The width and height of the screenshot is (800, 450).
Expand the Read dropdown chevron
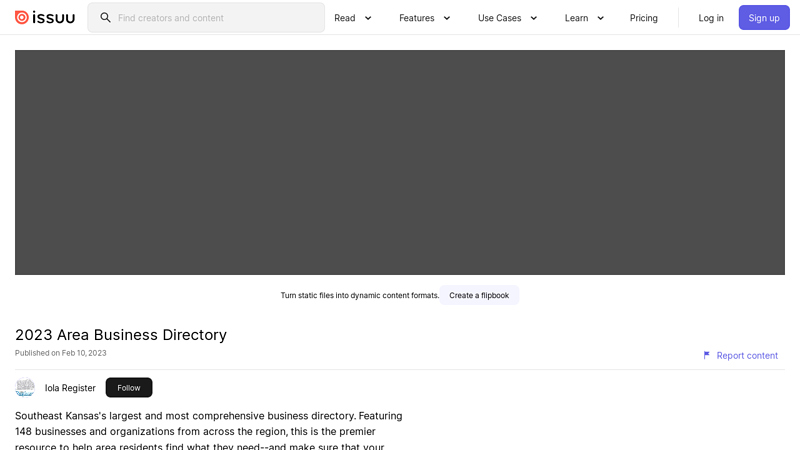point(368,18)
